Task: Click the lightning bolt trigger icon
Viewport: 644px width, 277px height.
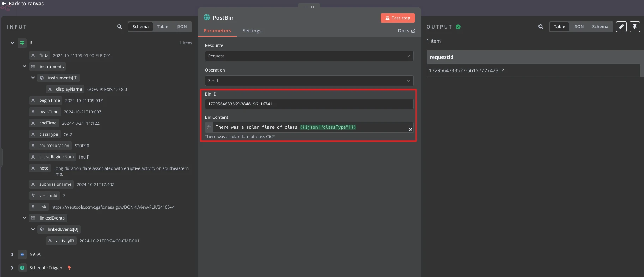Action: pyautogui.click(x=70, y=268)
